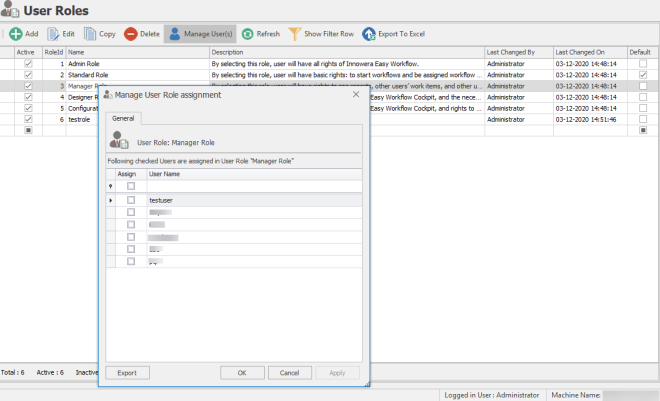Click Administrator cell in testrole row
660x401 pixels.
[x=519, y=119]
